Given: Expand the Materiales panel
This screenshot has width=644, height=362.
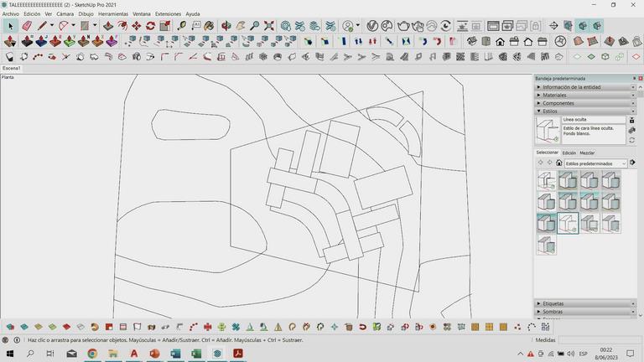Looking at the screenshot, I should (x=584, y=96).
